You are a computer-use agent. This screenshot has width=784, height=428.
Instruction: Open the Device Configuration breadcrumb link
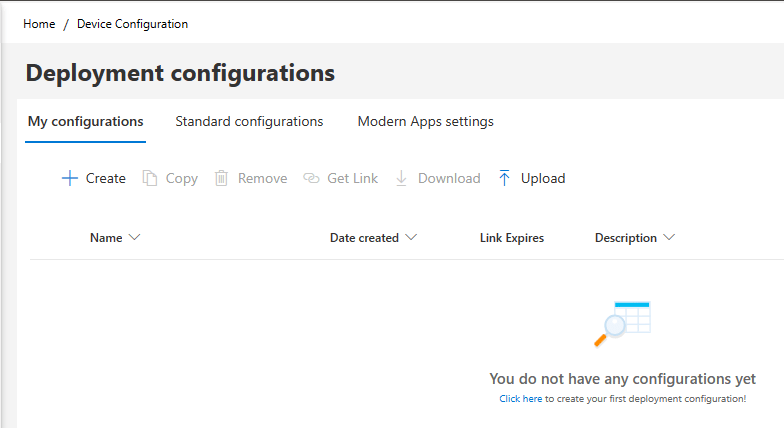tap(132, 24)
